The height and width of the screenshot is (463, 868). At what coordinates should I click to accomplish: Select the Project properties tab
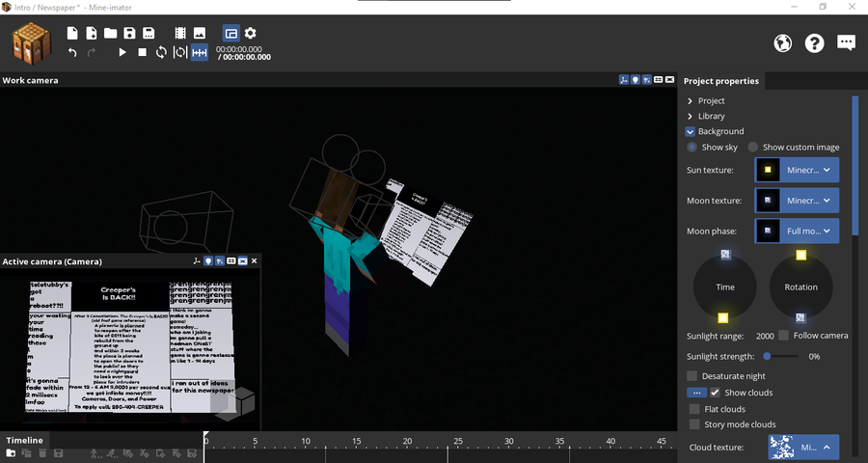pyautogui.click(x=721, y=81)
